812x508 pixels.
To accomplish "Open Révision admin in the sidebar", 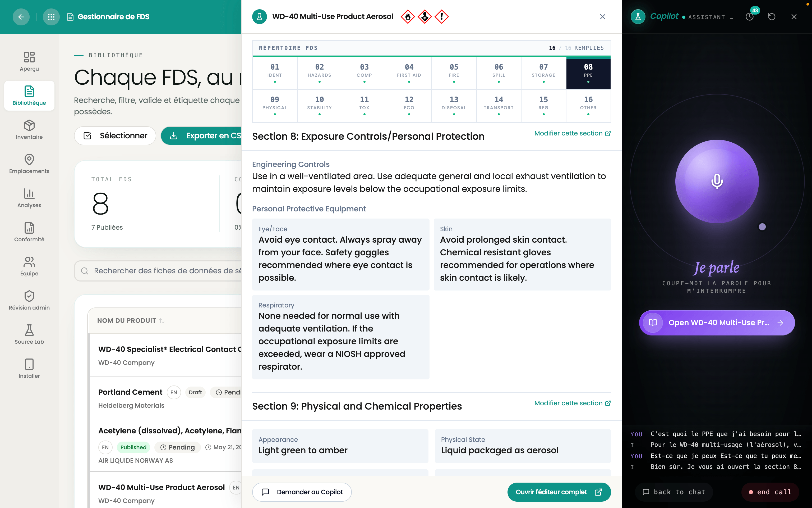I will [x=29, y=300].
